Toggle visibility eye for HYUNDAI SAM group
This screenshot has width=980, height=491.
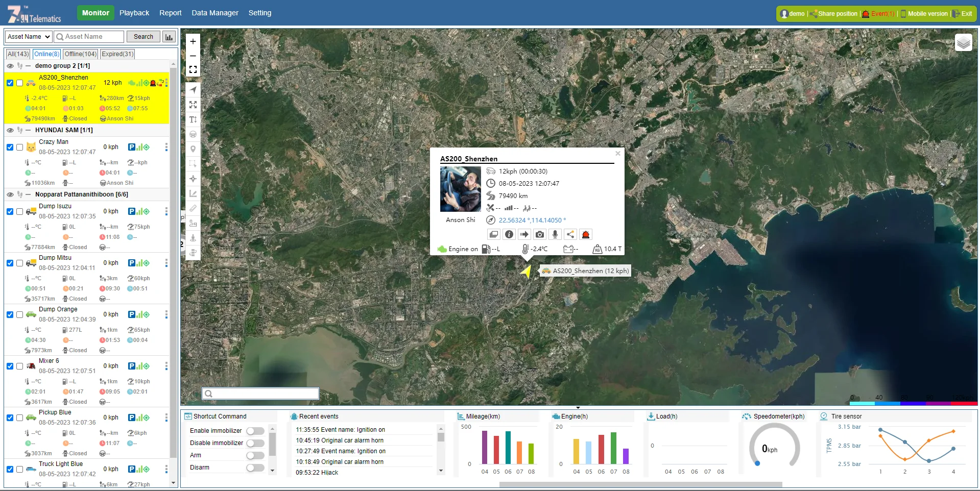point(10,130)
